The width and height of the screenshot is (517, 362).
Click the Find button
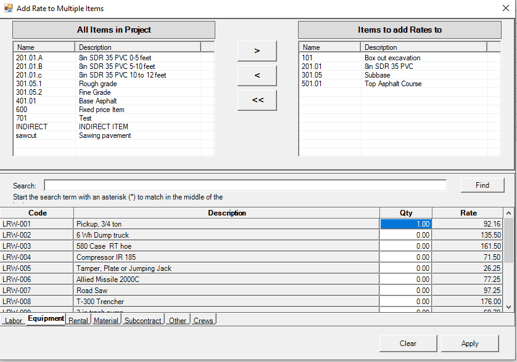point(482,185)
